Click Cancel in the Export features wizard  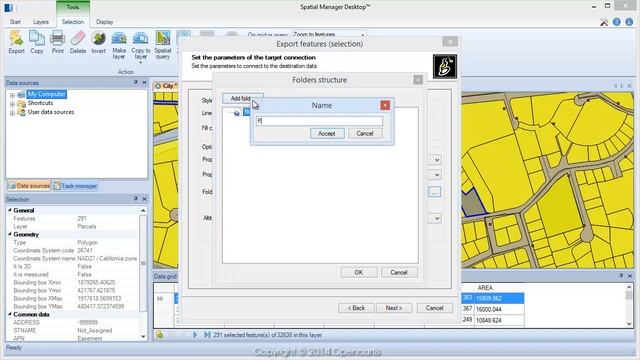coord(435,308)
